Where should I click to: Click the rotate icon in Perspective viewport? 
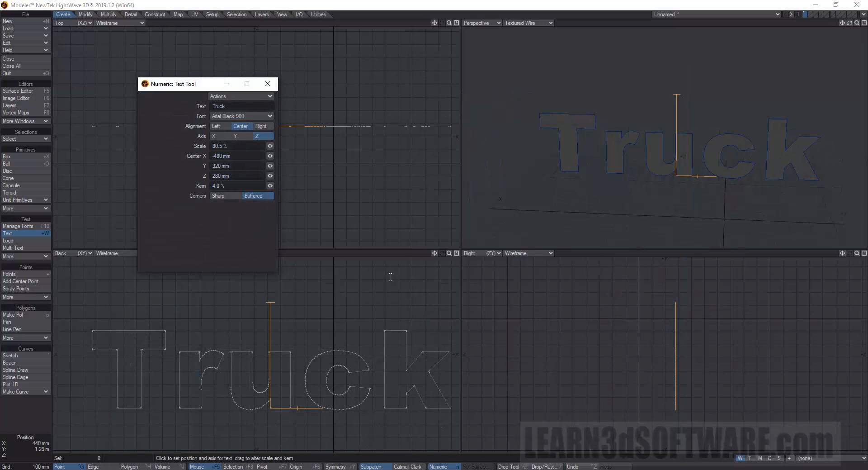click(849, 23)
